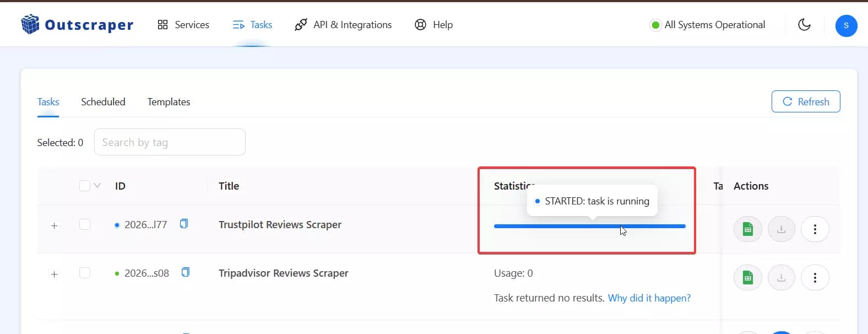Toggle dark mode moon icon
Screen dimensions: 868x334
(x=804, y=25)
